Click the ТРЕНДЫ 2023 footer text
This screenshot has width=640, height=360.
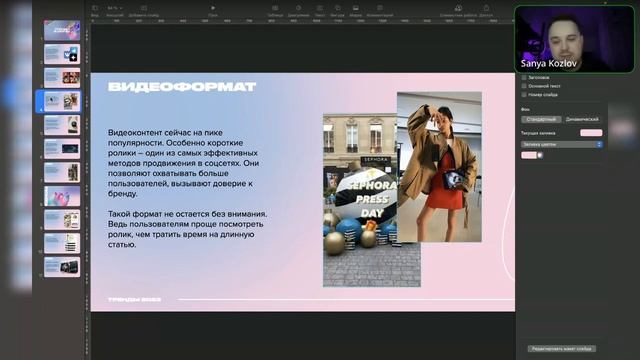pyautogui.click(x=134, y=300)
